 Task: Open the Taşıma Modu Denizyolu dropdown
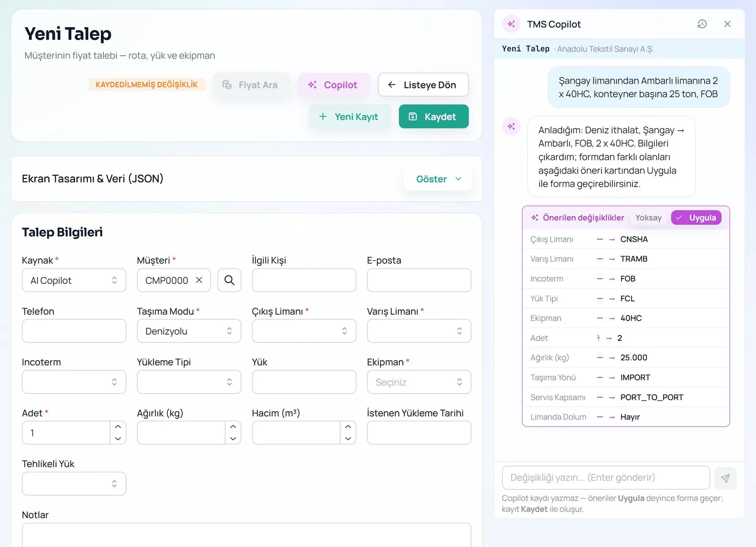(189, 331)
